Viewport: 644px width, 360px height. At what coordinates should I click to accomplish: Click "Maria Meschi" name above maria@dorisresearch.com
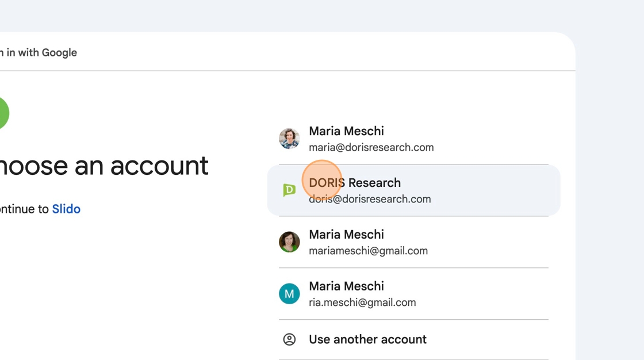346,131
